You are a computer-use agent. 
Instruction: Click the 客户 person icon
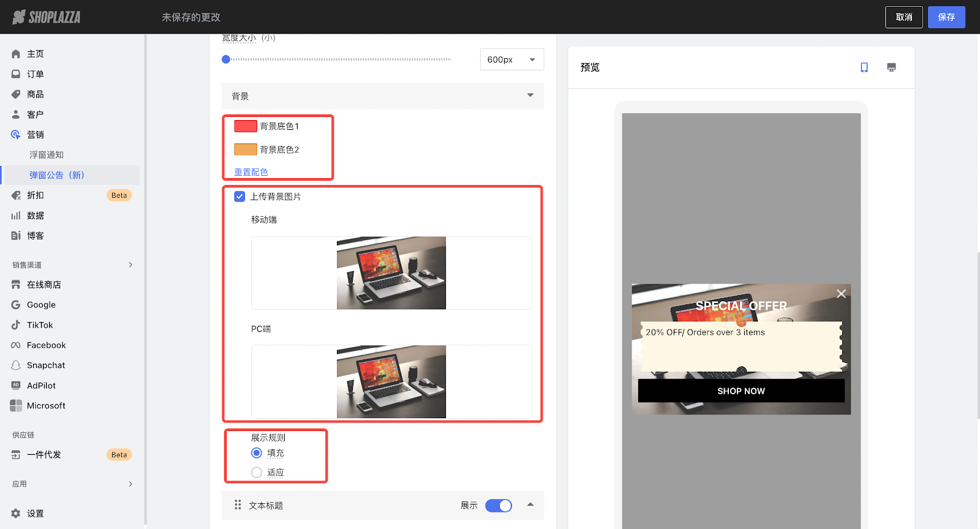pos(16,114)
